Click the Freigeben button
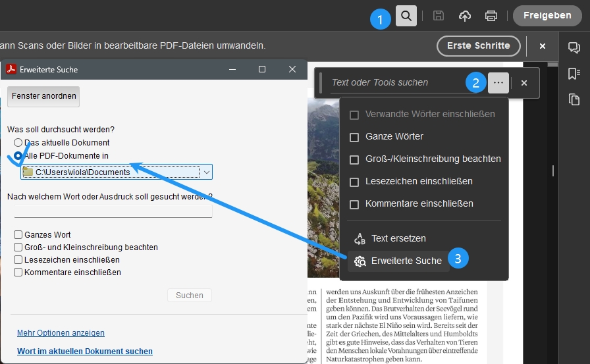The image size is (590, 364). point(547,15)
